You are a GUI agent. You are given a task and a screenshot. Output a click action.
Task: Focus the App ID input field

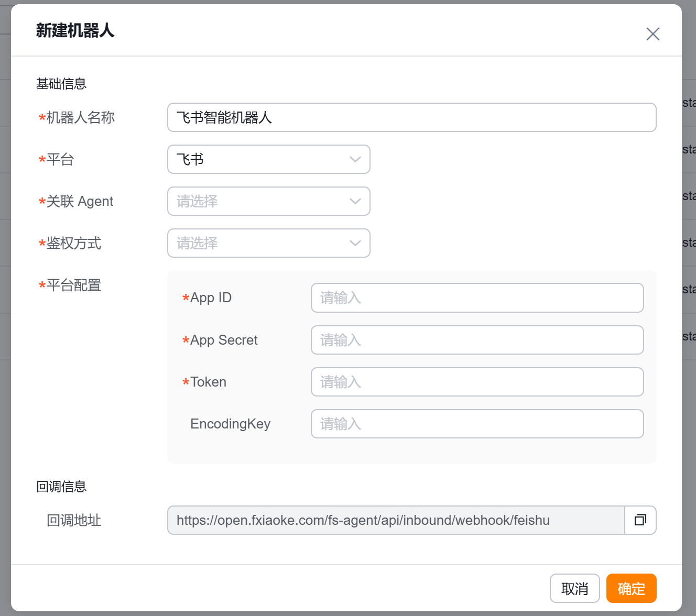[x=477, y=298]
